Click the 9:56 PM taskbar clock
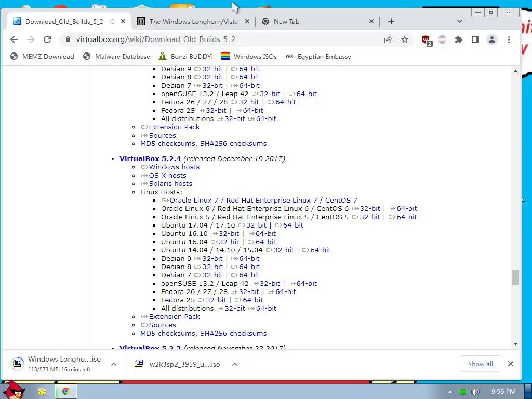 coord(503,392)
